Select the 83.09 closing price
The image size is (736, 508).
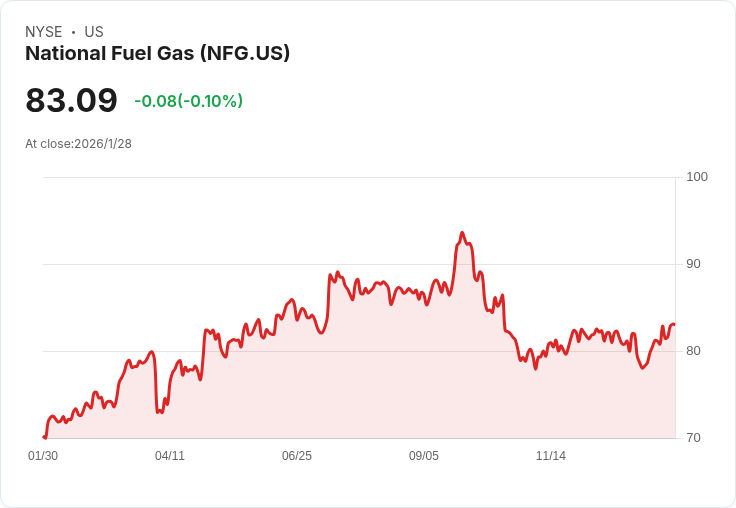coord(71,101)
